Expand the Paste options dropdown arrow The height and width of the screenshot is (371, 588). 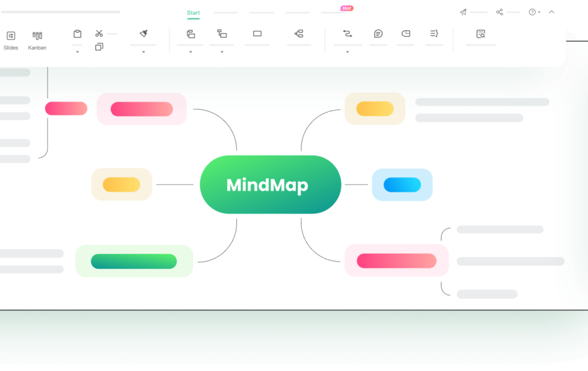coord(77,52)
